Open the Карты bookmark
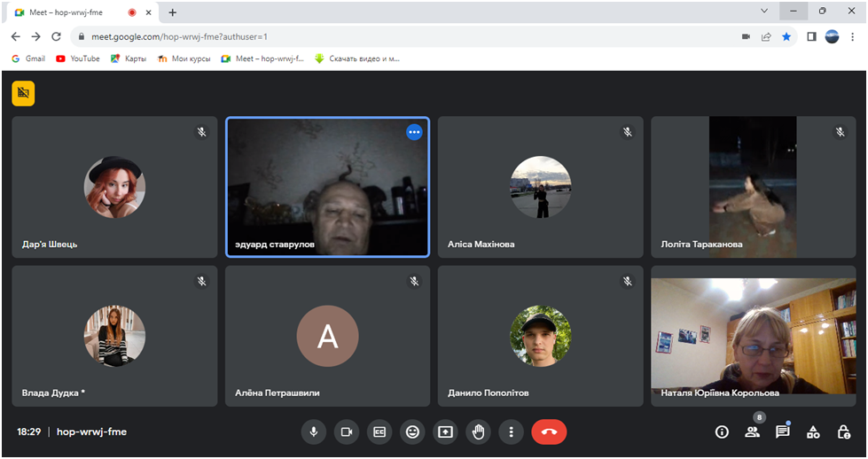This screenshot has width=868, height=459. (x=129, y=58)
